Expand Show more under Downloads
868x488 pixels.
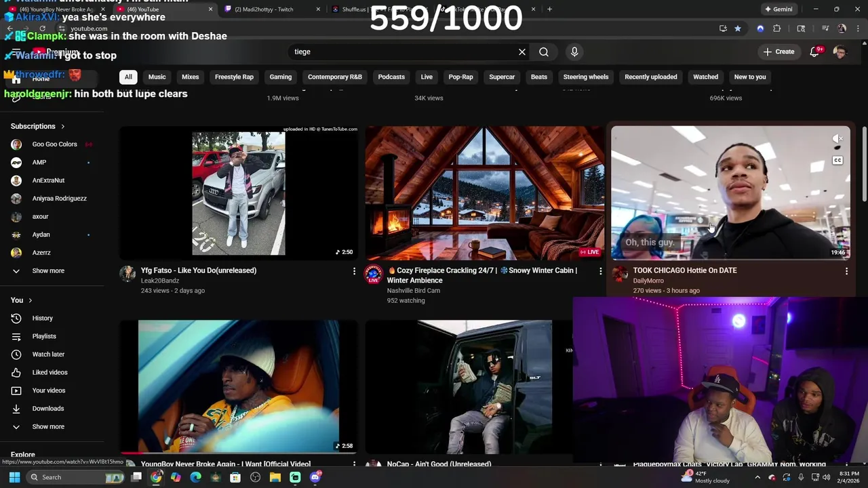(x=48, y=426)
